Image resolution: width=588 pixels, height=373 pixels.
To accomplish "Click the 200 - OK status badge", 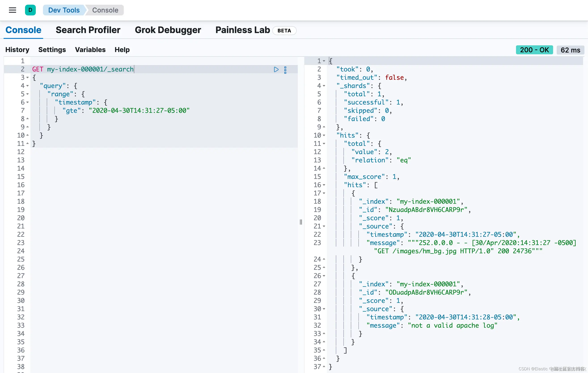I will click(534, 50).
